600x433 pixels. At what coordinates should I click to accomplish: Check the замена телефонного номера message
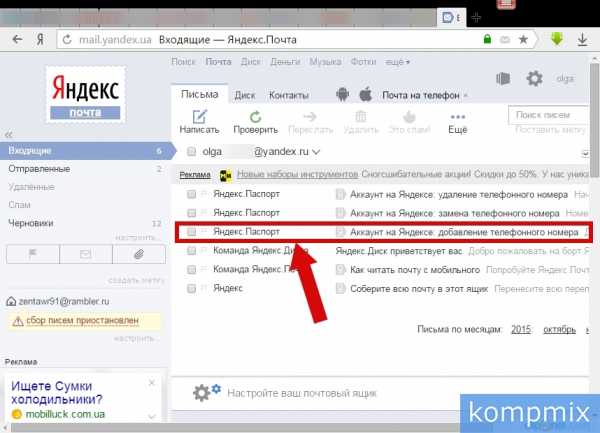tap(191, 213)
